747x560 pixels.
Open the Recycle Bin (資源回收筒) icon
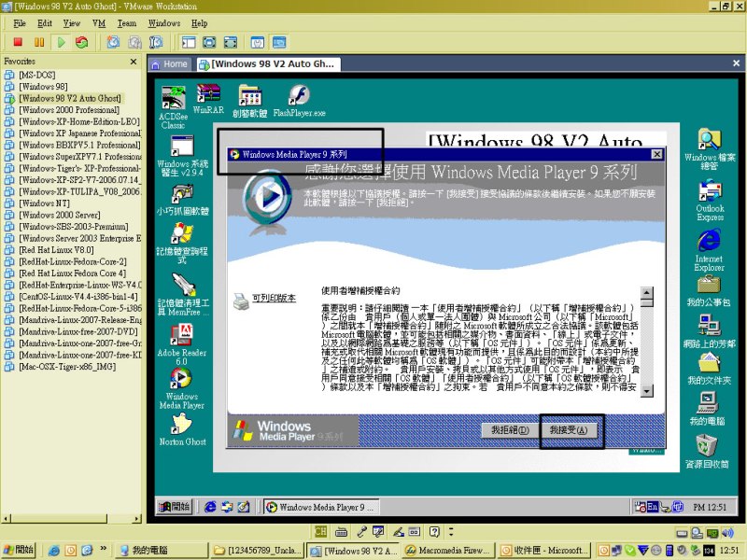click(x=707, y=452)
